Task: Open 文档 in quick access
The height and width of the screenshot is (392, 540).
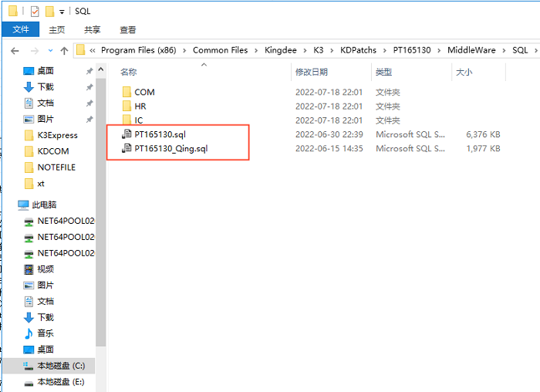Action: 45,103
